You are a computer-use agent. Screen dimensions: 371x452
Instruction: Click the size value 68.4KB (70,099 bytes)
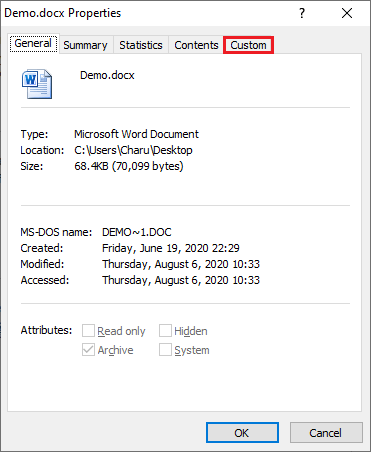point(129,166)
